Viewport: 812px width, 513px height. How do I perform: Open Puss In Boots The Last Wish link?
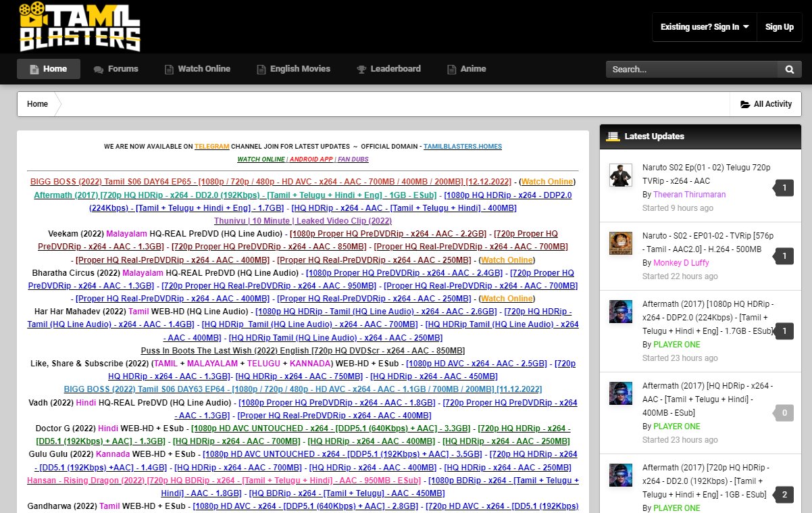coord(303,351)
